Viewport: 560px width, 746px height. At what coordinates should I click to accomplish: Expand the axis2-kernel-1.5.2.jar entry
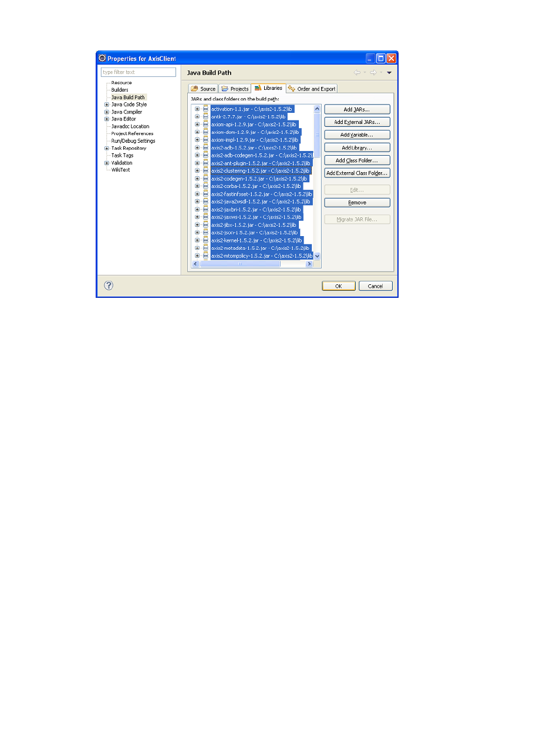pos(197,240)
